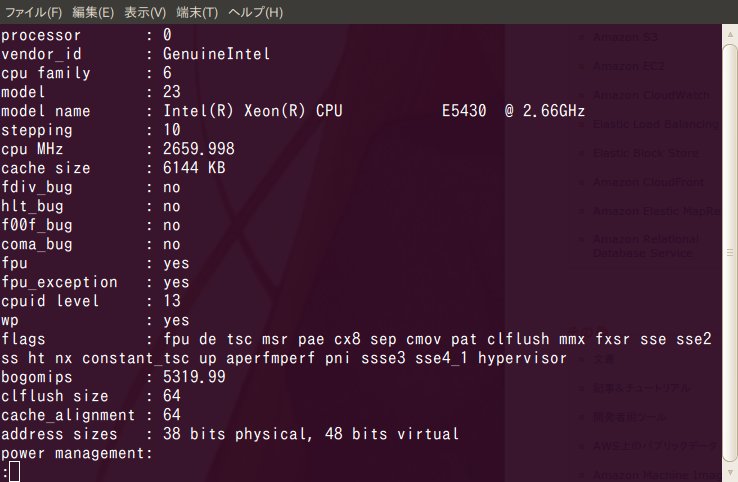The image size is (738, 482).
Task: Click the 'cpuid level' label
Action: pyautogui.click(x=50, y=301)
